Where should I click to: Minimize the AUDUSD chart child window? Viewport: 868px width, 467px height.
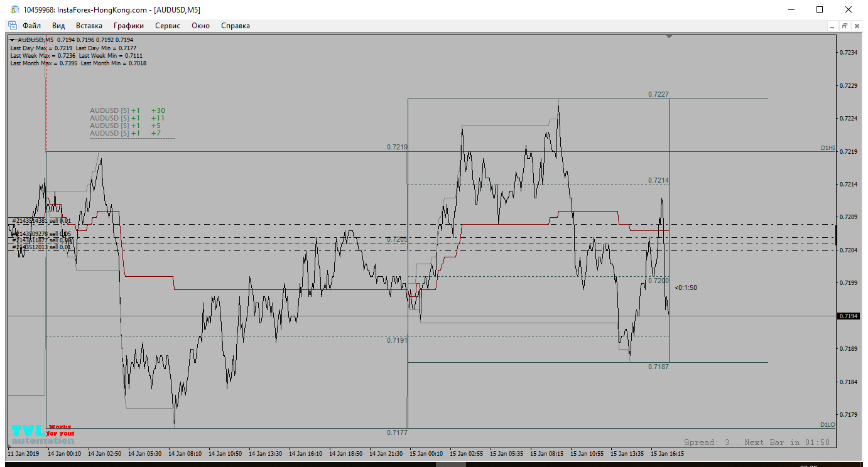coord(832,26)
